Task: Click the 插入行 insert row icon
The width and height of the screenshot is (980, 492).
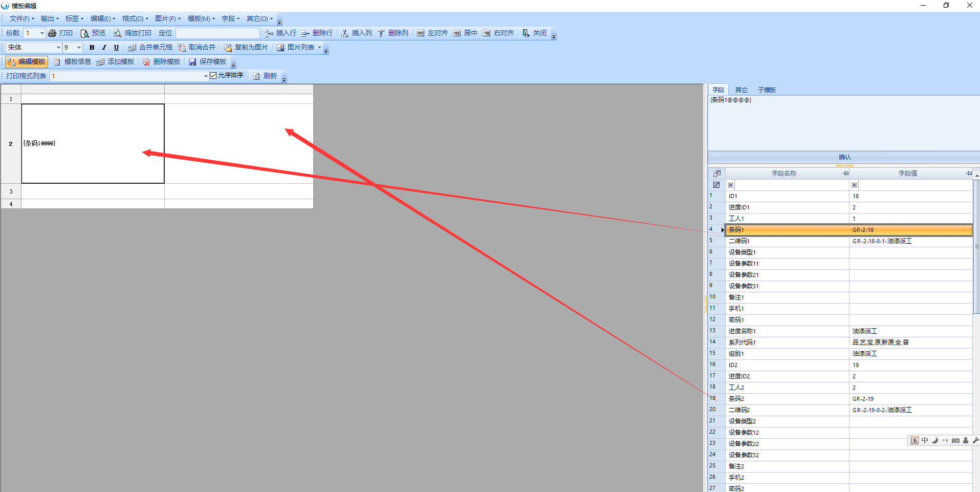Action: [x=269, y=33]
